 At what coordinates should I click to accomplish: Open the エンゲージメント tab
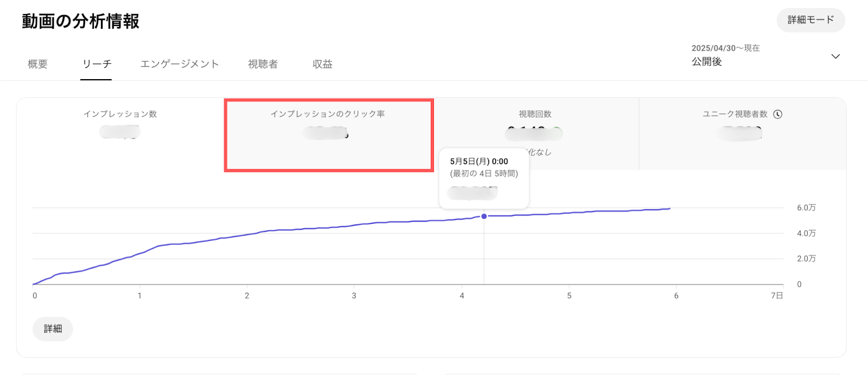click(180, 64)
